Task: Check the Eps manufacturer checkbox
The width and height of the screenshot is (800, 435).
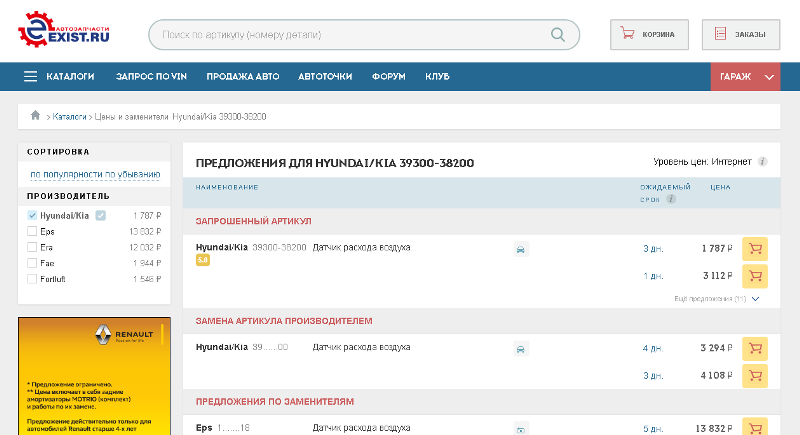Action: [x=33, y=231]
